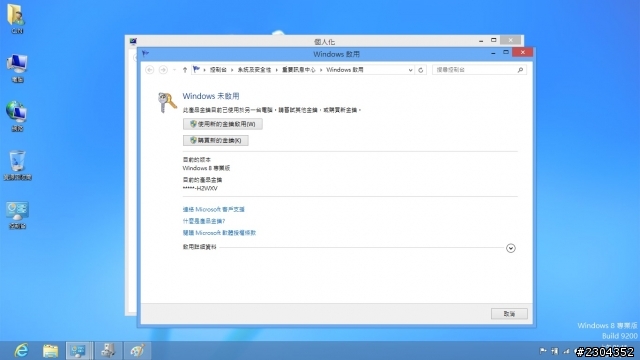Click the computer taskbar icon beside Paint

108,351
